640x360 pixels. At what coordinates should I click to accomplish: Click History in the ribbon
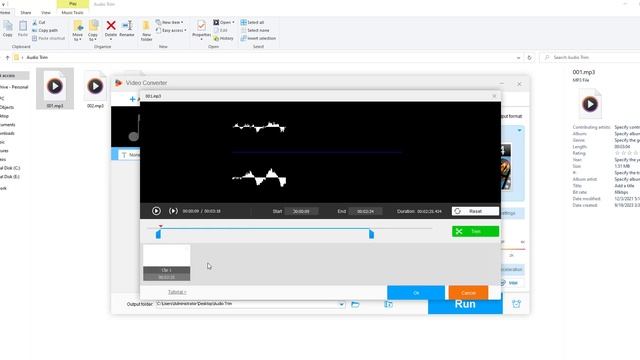223,38
